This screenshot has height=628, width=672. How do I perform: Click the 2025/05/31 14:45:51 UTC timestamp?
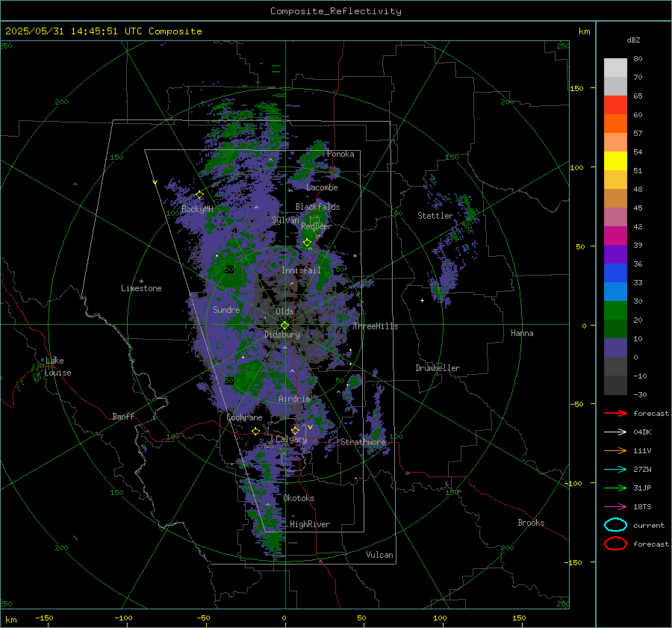65,31
